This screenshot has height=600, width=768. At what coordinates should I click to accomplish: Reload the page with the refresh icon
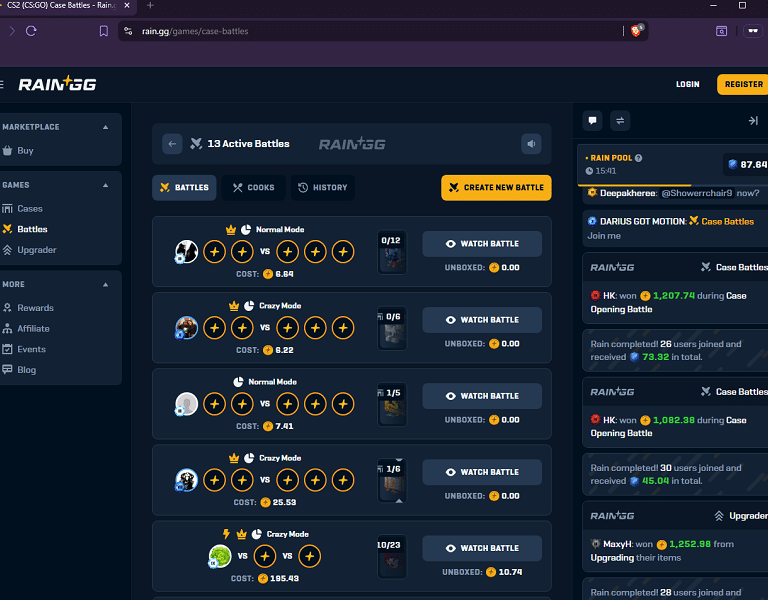coord(31,31)
